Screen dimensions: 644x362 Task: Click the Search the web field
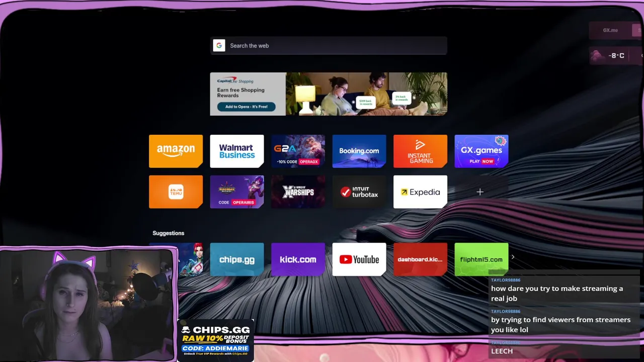coord(329,45)
